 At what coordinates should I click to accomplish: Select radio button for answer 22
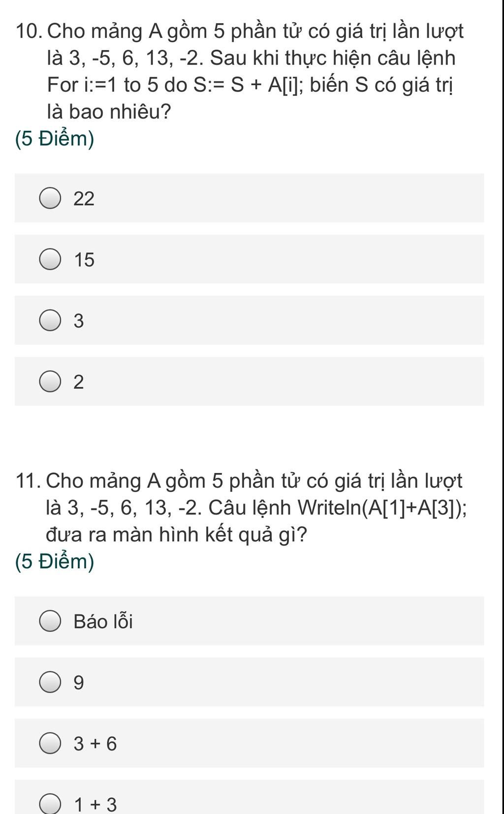pyautogui.click(x=50, y=198)
